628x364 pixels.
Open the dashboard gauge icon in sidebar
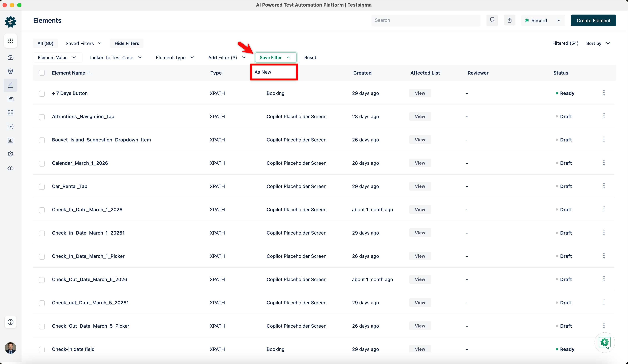click(11, 58)
